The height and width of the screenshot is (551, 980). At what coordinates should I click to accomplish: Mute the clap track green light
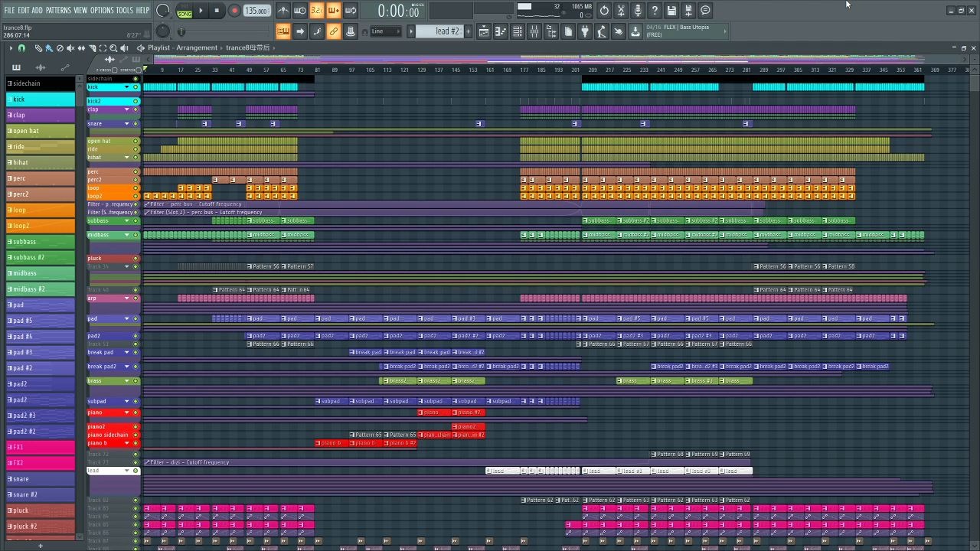[x=136, y=109]
